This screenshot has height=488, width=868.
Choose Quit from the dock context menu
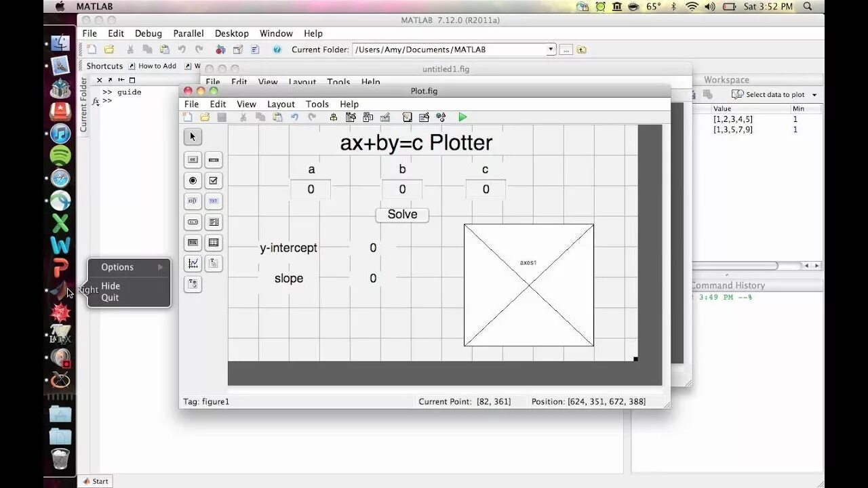(110, 298)
